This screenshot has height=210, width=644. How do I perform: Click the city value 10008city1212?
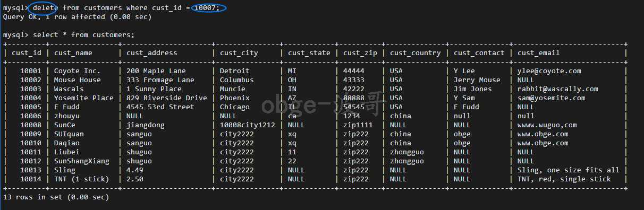coord(248,125)
